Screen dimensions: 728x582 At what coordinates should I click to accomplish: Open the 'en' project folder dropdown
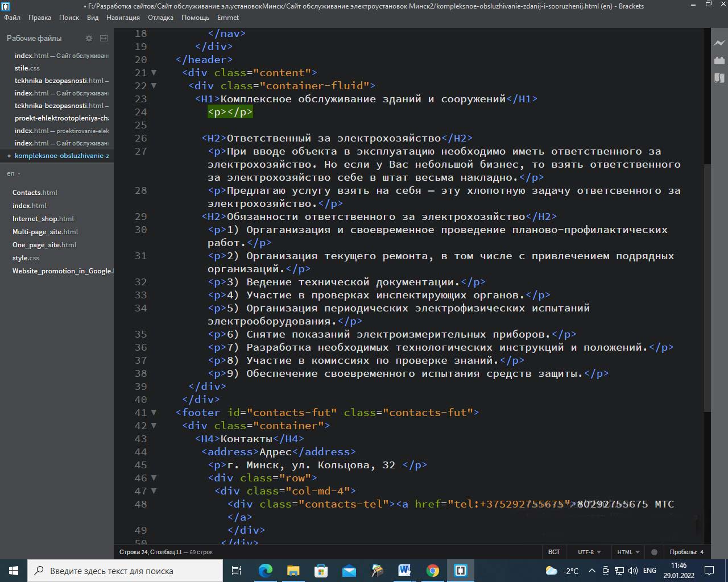click(14, 173)
